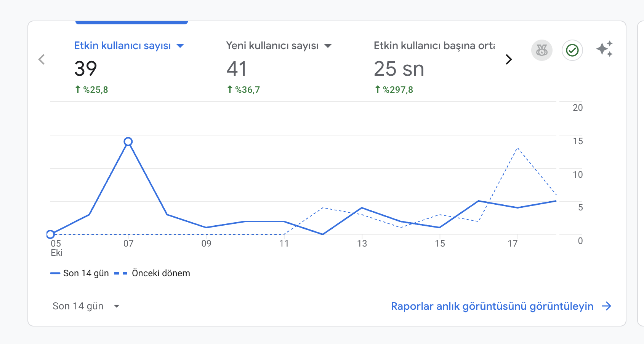Click the green checkmark status icon
Image resolution: width=644 pixels, height=344 pixels.
pyautogui.click(x=572, y=50)
